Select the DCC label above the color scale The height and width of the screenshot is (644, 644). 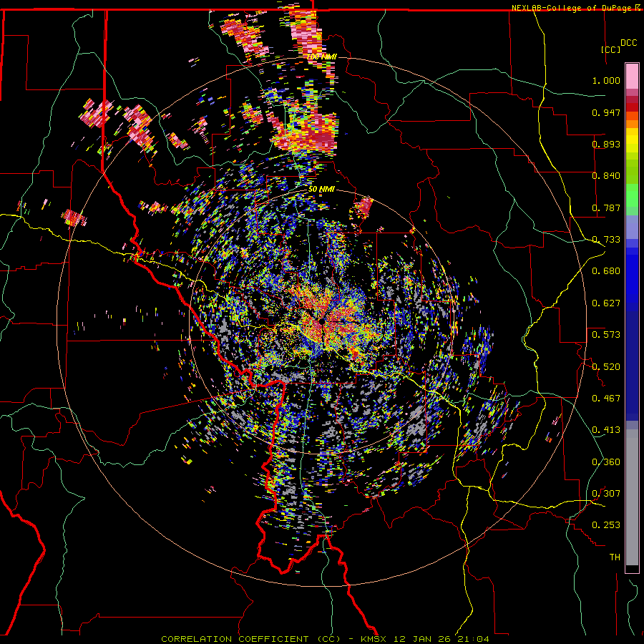tap(628, 43)
